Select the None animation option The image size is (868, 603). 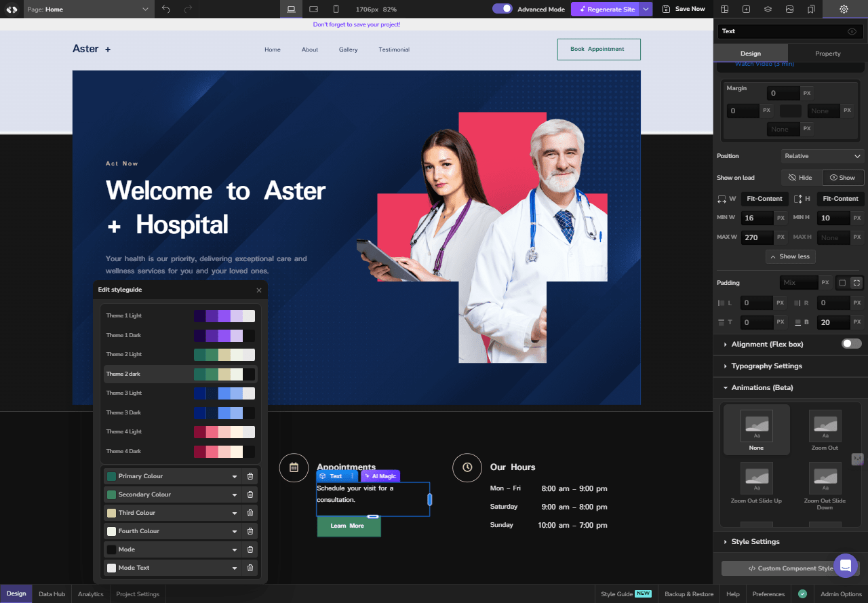[x=756, y=429]
